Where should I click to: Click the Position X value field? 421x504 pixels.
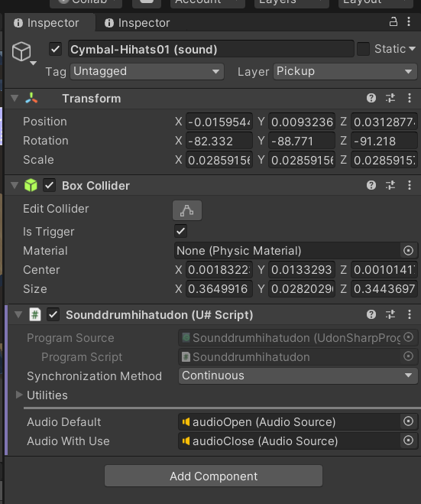[x=219, y=122]
